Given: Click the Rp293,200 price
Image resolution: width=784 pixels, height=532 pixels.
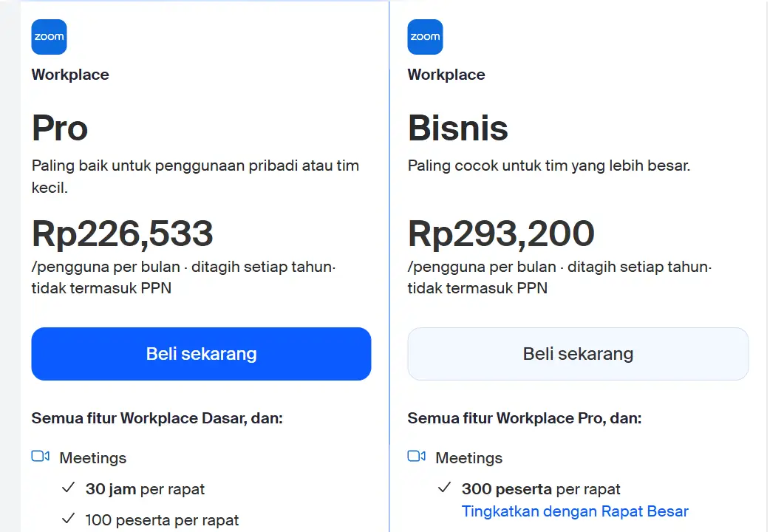Looking at the screenshot, I should click(x=501, y=233).
